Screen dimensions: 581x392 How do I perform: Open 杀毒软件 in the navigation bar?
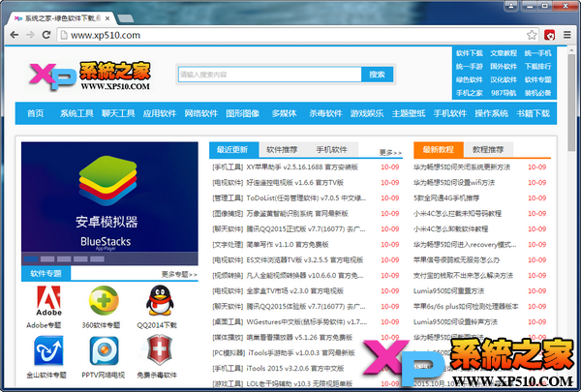(x=325, y=113)
